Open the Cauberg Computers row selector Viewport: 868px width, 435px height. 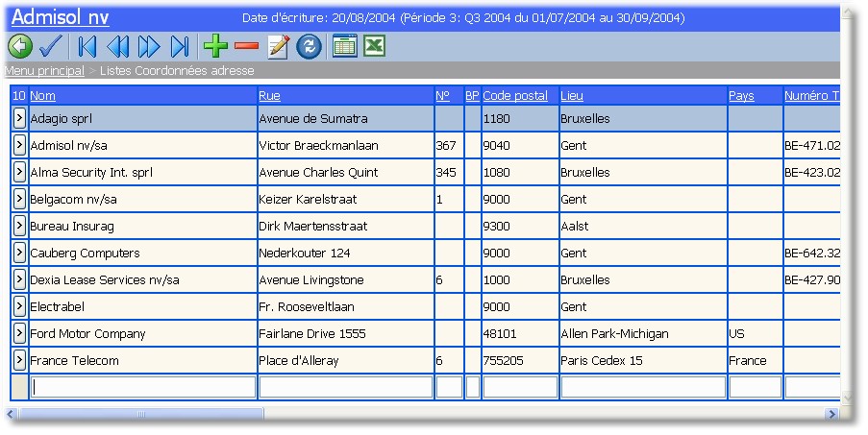[x=19, y=253]
